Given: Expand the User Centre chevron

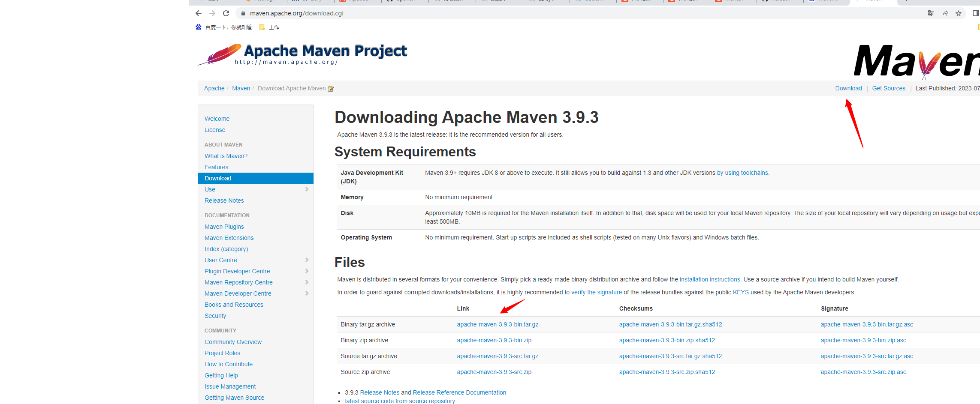Looking at the screenshot, I should [x=307, y=260].
